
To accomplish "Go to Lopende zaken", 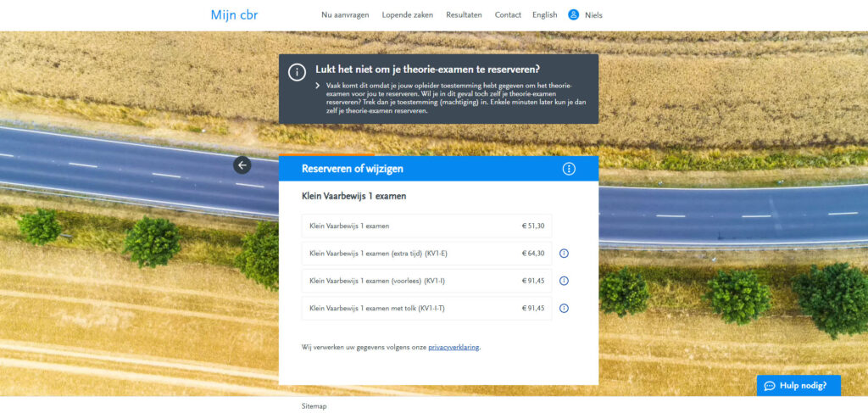I will pyautogui.click(x=407, y=15).
